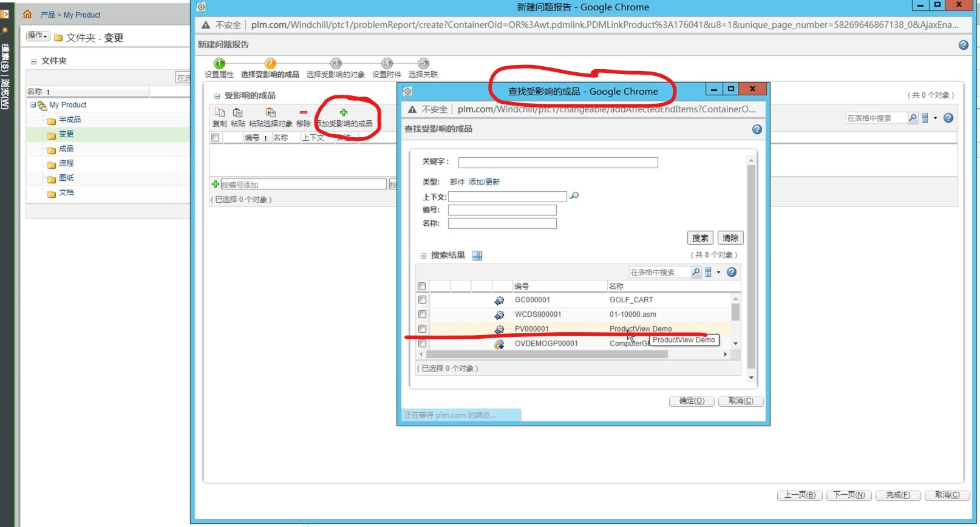Image resolution: width=980 pixels, height=527 pixels.
Task: Click the 编号 column header in results
Action: click(x=559, y=286)
